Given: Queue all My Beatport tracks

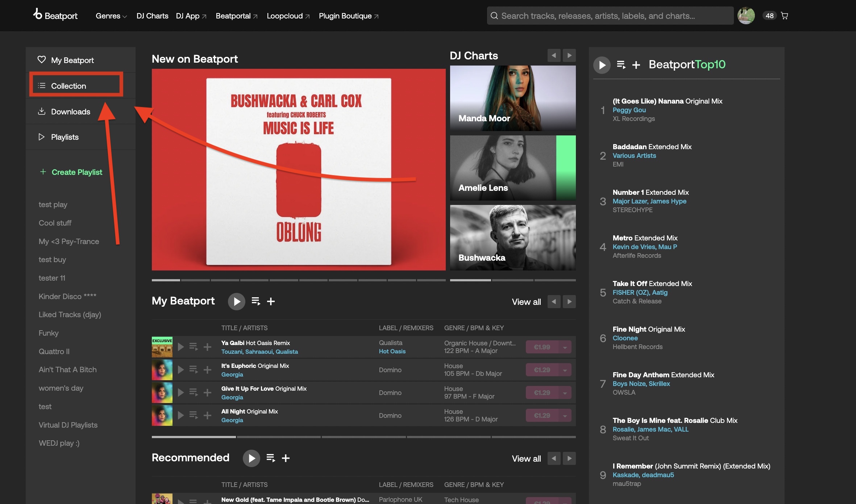Looking at the screenshot, I should pyautogui.click(x=256, y=301).
